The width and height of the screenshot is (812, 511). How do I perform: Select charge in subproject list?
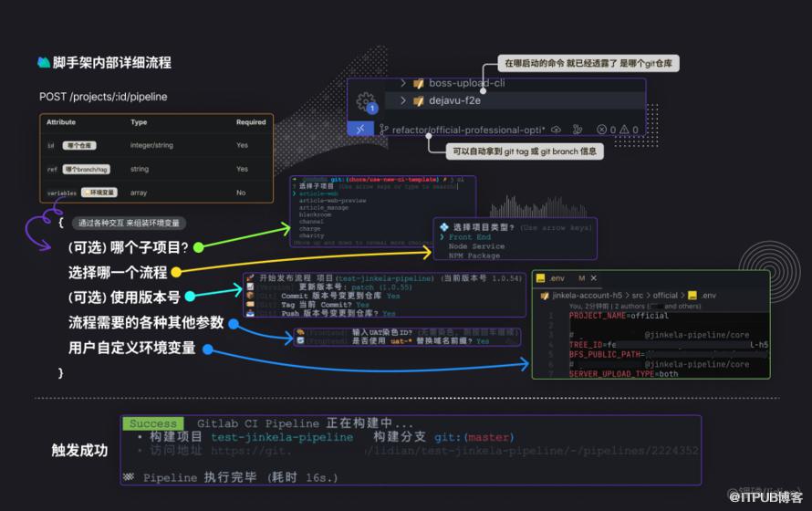309,228
